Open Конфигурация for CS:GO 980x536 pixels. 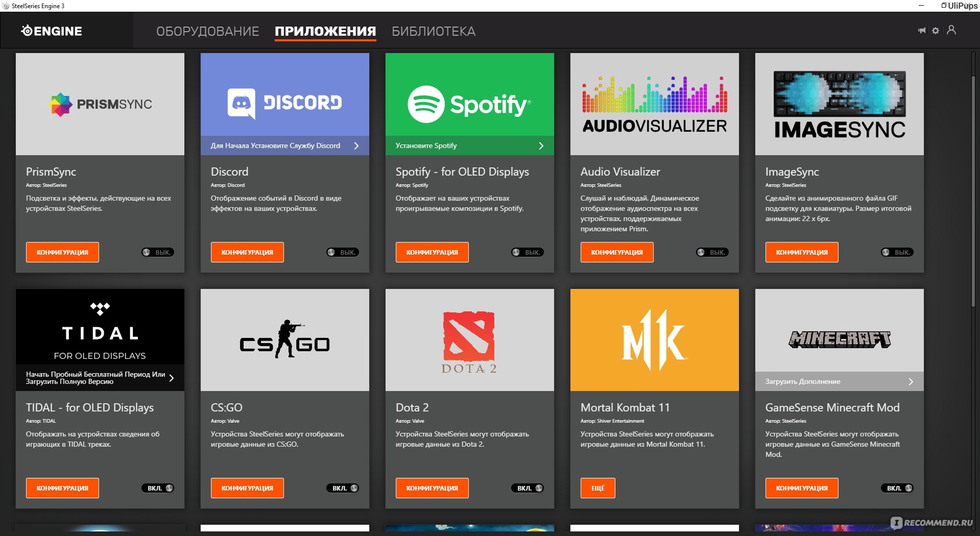pos(247,488)
